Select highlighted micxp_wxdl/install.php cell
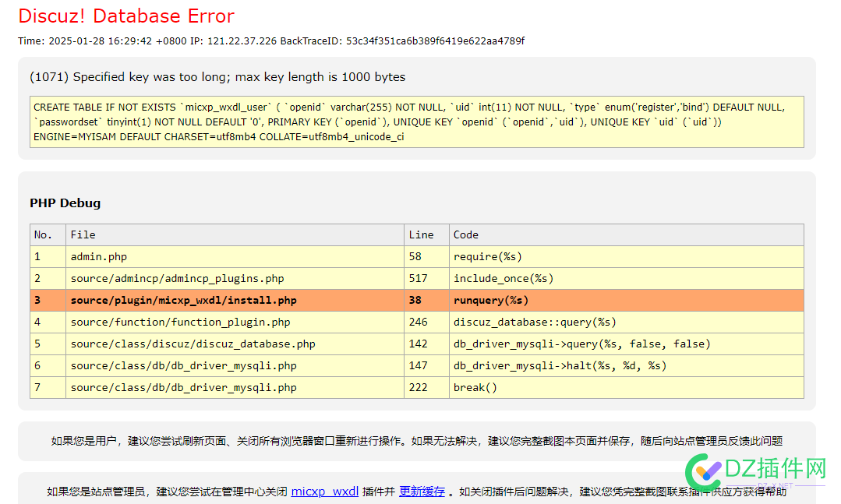 pos(235,300)
